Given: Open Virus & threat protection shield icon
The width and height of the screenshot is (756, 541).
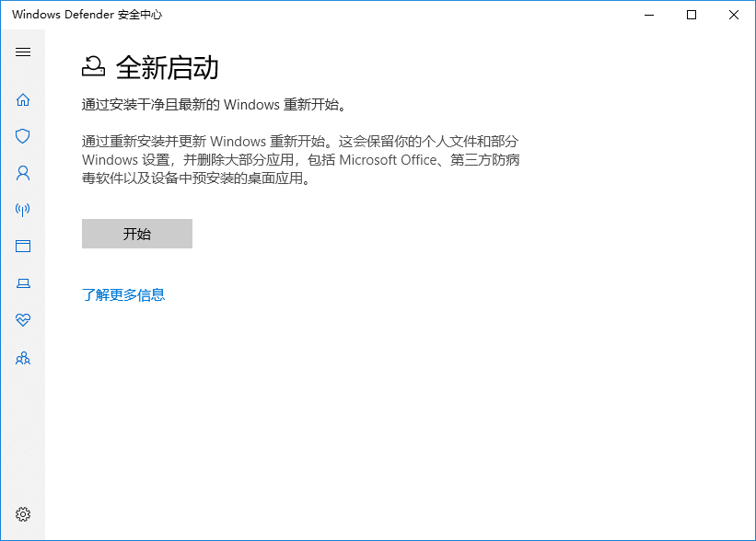Looking at the screenshot, I should click(x=23, y=136).
